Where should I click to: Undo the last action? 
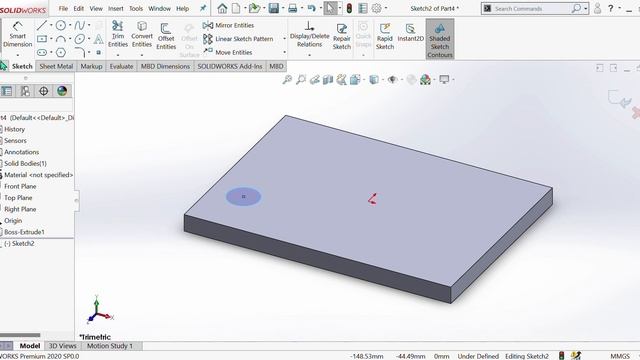311,8
